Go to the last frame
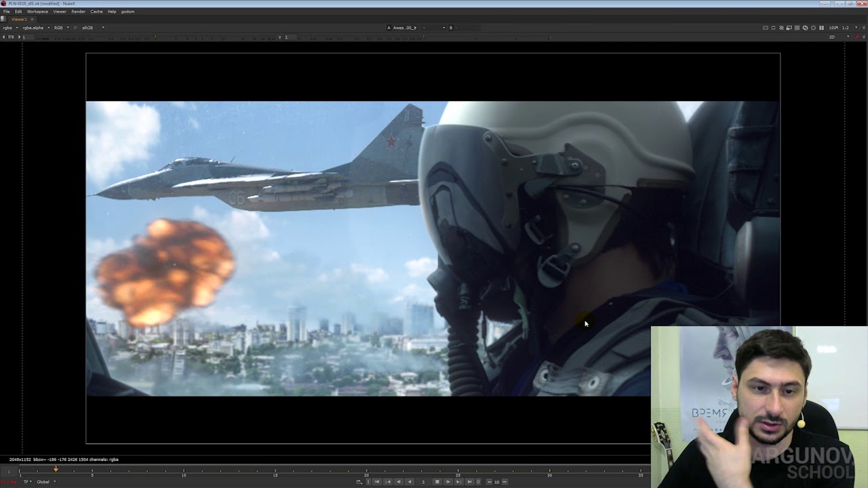 pyautogui.click(x=469, y=482)
